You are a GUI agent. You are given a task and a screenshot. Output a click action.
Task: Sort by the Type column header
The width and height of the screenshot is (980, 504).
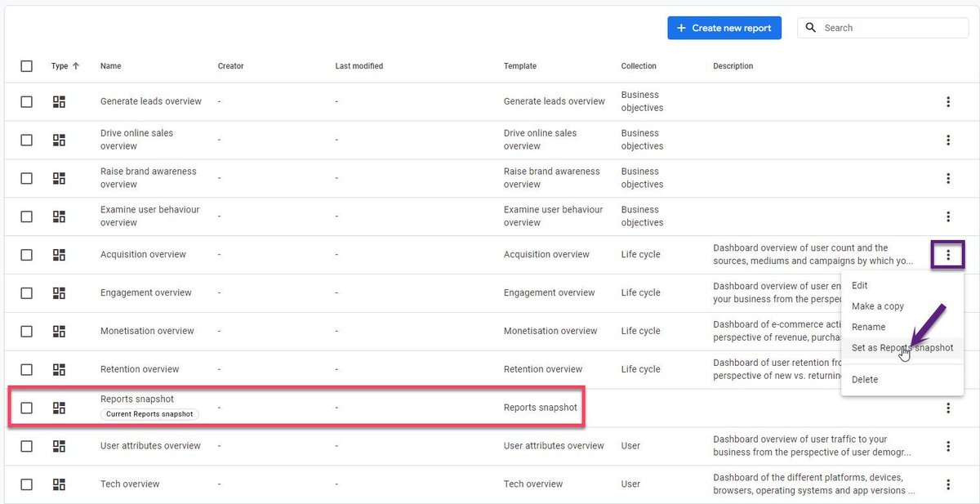coord(65,66)
